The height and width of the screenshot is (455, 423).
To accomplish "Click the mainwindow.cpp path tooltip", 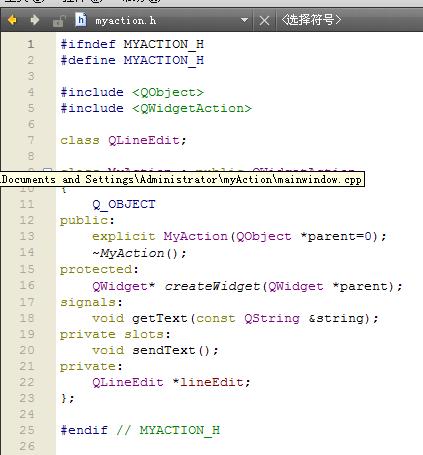I will click(182, 179).
